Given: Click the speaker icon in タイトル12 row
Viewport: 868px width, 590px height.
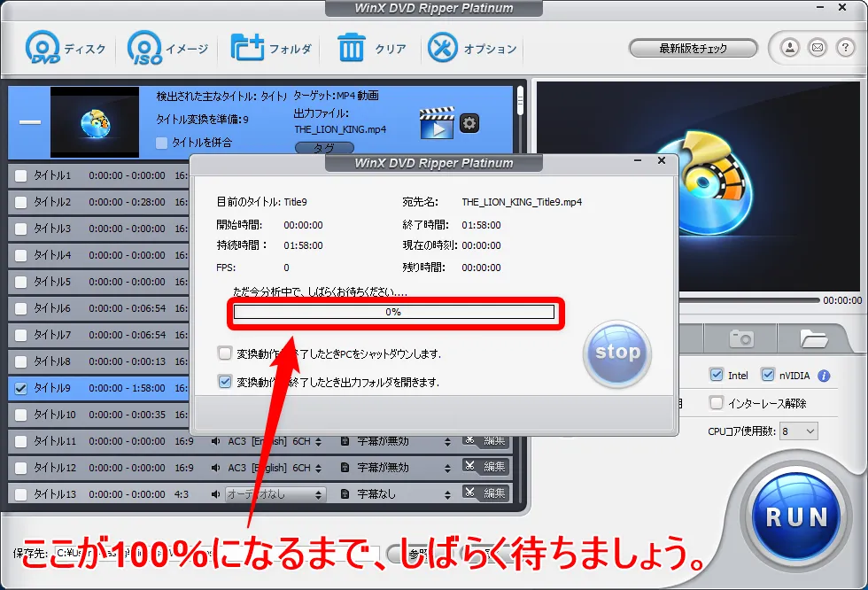Looking at the screenshot, I should point(216,468).
